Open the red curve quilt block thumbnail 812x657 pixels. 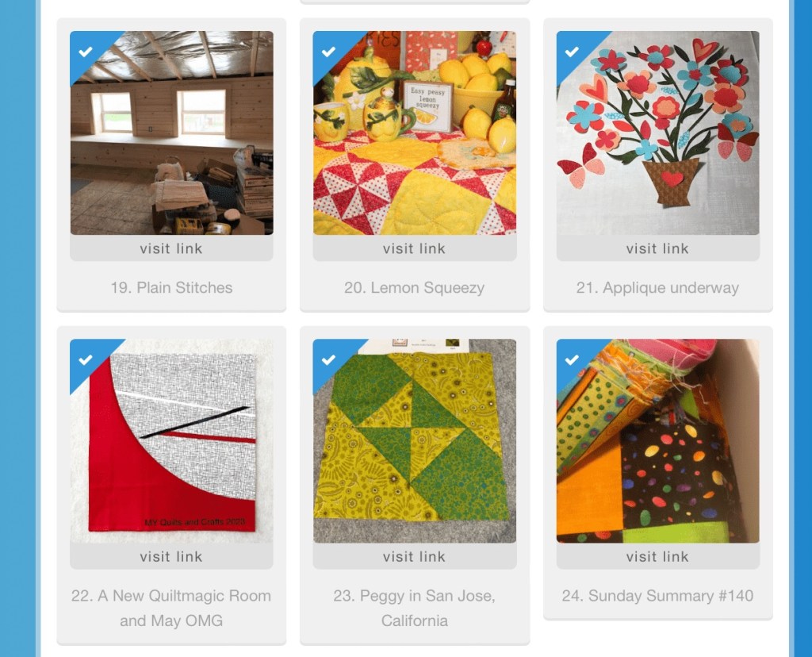tap(171, 441)
